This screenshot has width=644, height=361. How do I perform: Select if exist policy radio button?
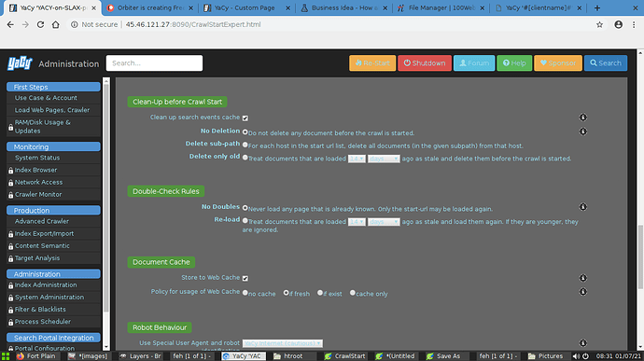point(320,293)
